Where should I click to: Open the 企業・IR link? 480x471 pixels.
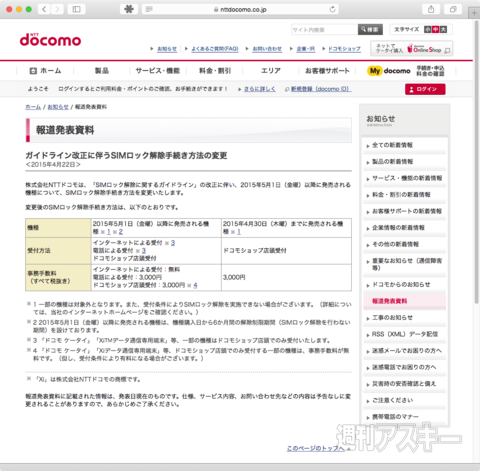point(306,49)
